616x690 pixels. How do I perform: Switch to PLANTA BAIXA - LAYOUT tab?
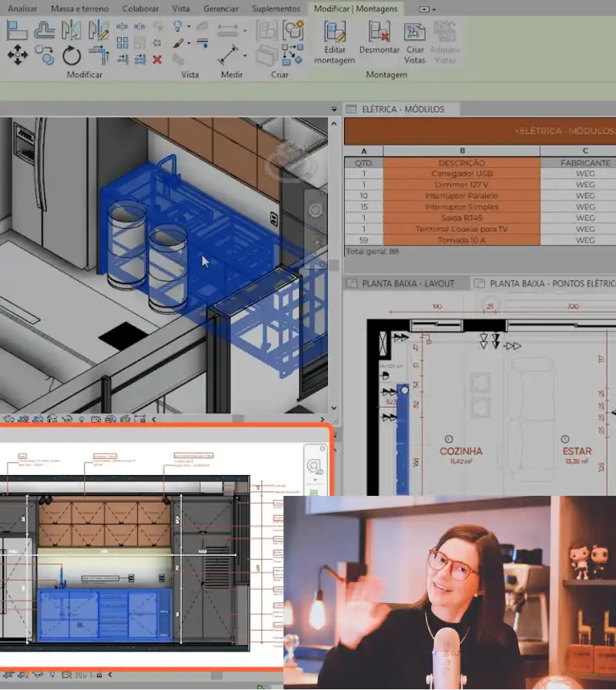[x=407, y=283]
